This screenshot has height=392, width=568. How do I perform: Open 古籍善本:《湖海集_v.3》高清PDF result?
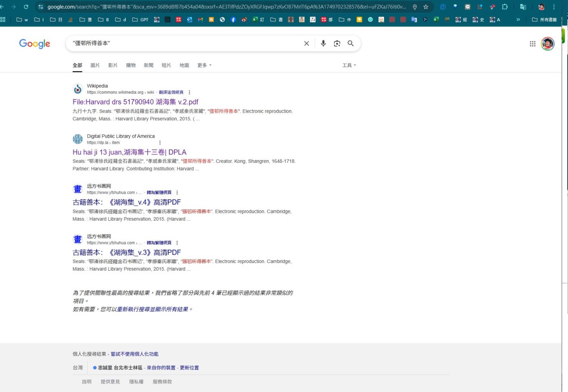point(126,252)
